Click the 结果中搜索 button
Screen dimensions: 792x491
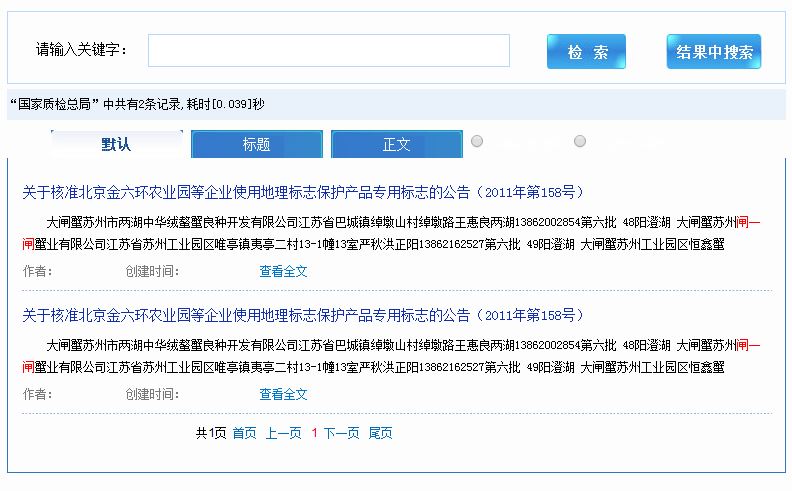[x=714, y=52]
